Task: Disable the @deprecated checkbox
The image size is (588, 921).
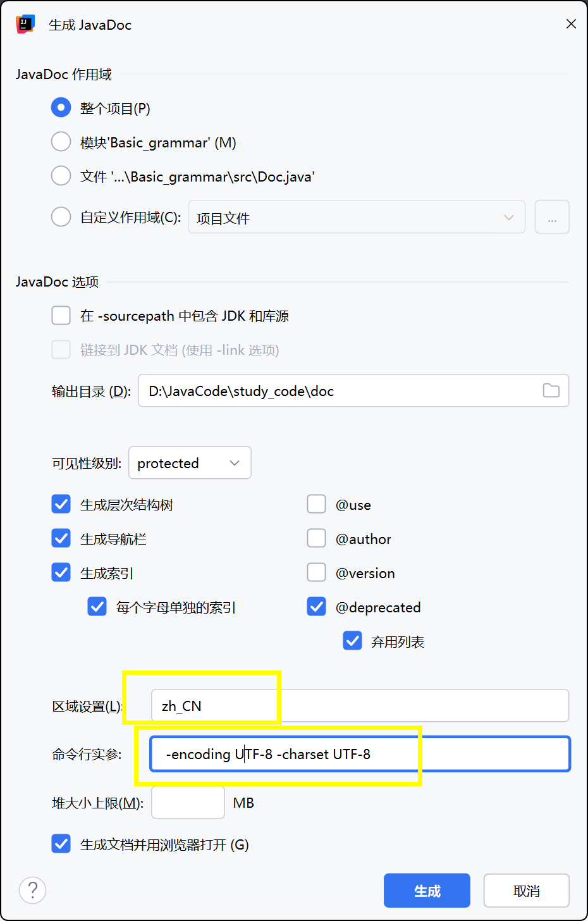Action: point(316,607)
